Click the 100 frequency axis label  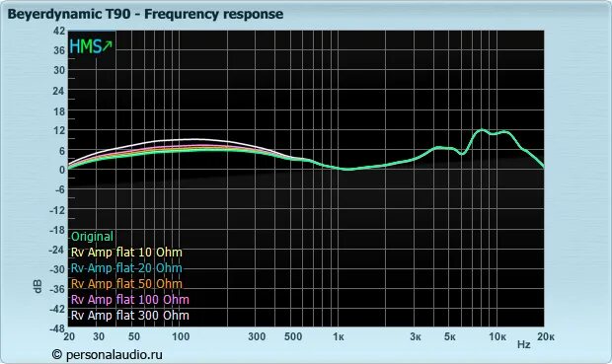pyautogui.click(x=181, y=336)
